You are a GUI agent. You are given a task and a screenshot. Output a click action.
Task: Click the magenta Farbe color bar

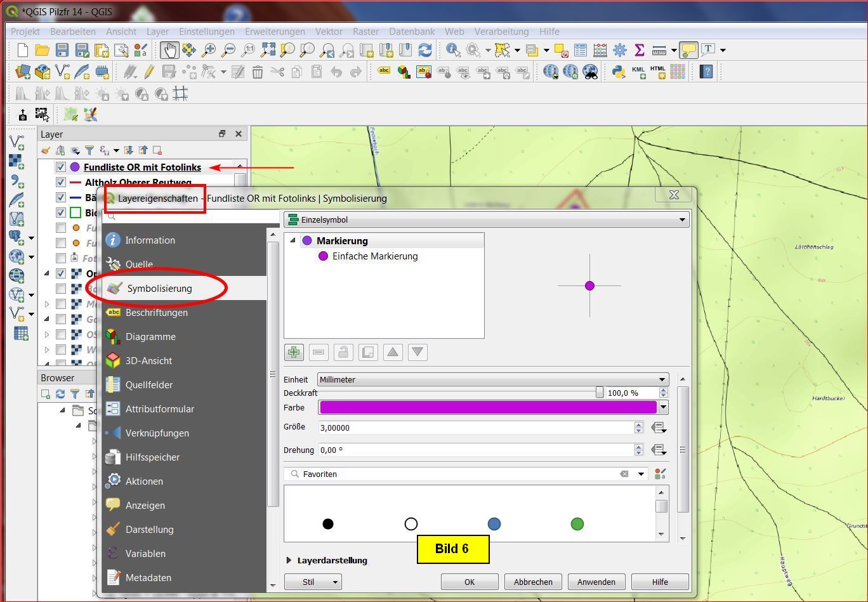coord(487,408)
